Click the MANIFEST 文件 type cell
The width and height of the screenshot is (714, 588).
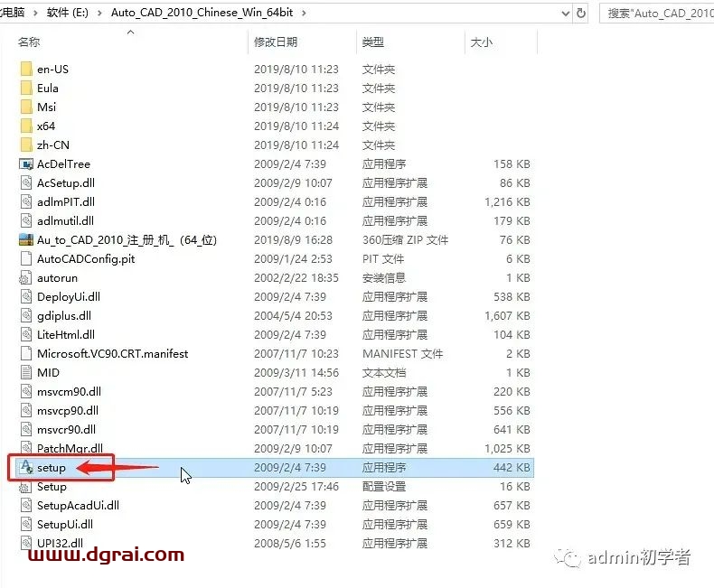[402, 354]
